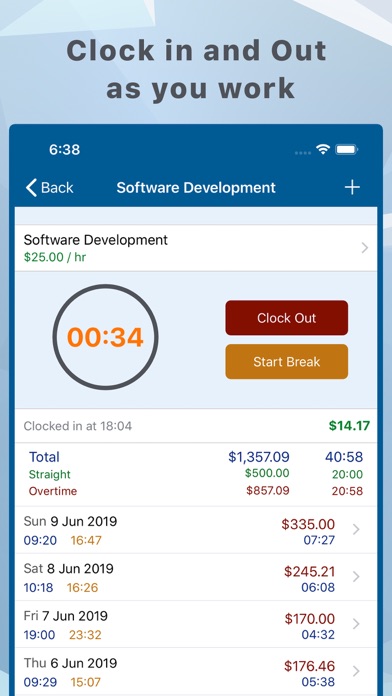Select the 'Clocked in at 18:04' text
The height and width of the screenshot is (696, 392).
78,426
